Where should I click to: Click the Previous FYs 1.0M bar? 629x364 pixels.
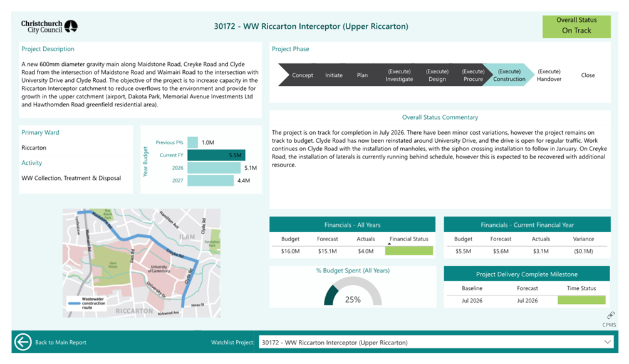coord(193,143)
